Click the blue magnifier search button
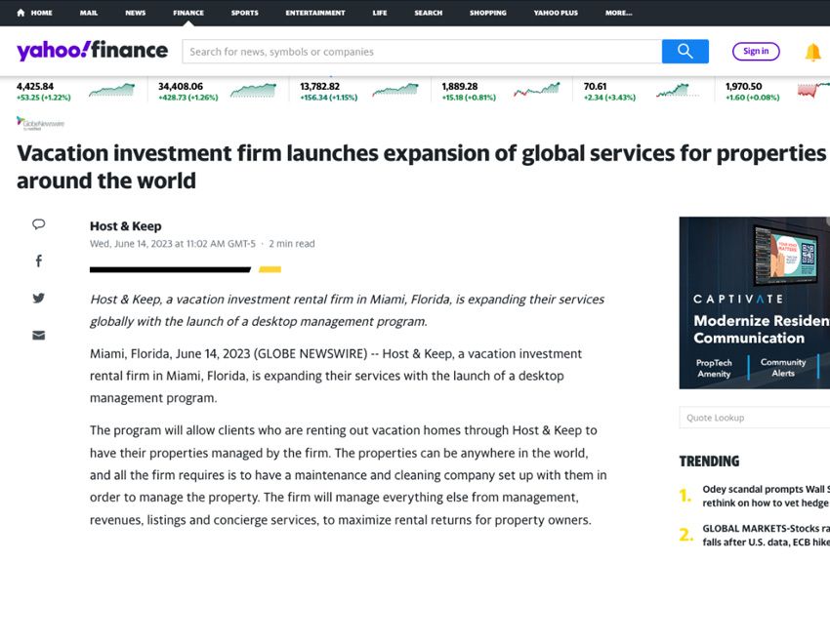Viewport: 830px width, 644px height. (x=685, y=52)
